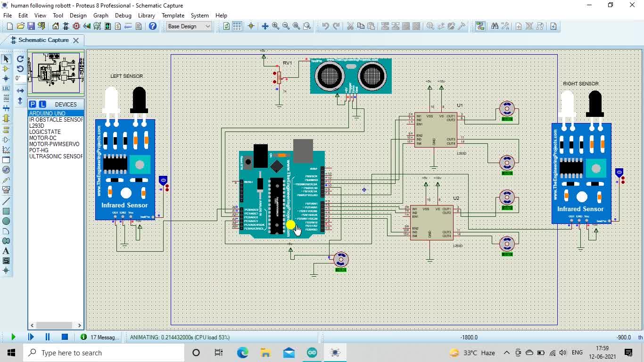Click the Search binoculars icon

(495, 26)
